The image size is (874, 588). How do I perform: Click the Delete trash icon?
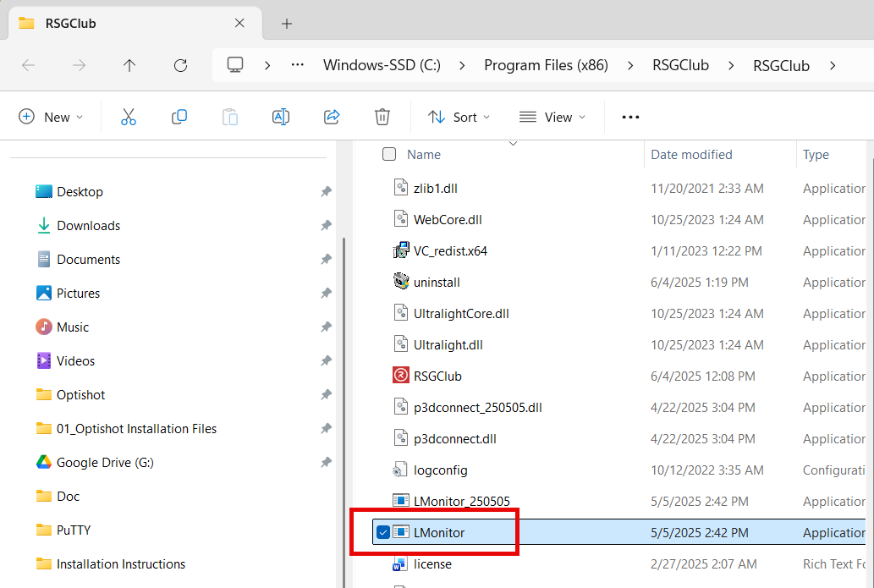pyautogui.click(x=382, y=117)
